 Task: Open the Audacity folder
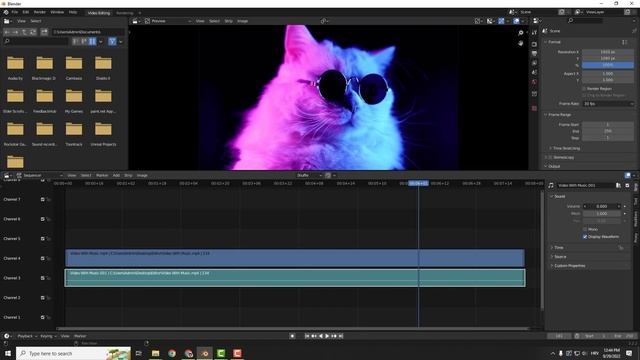(x=16, y=67)
